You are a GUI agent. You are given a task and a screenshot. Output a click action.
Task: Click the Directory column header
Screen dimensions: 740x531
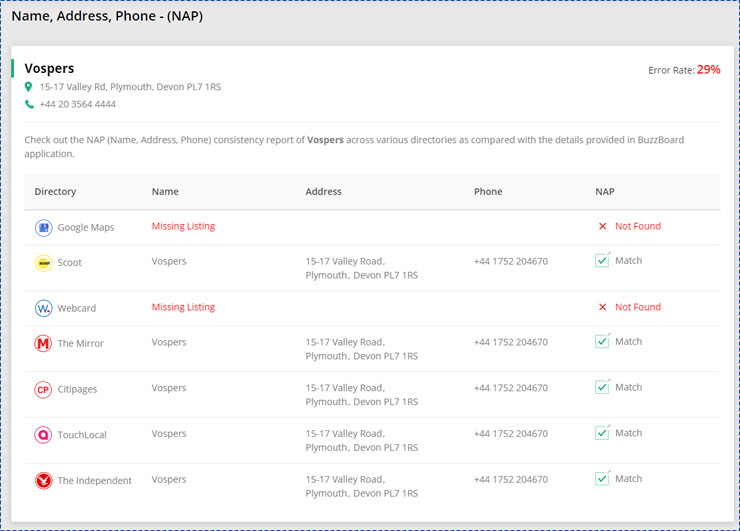pos(55,192)
